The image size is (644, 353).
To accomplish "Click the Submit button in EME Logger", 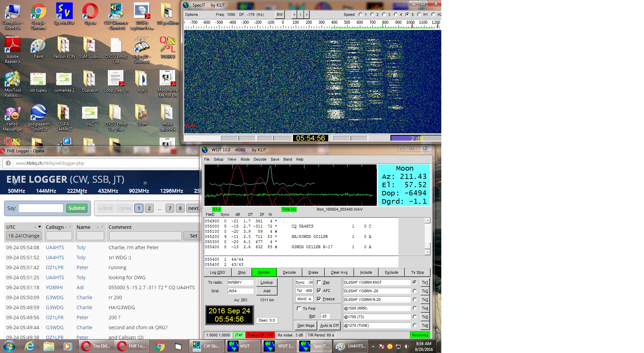I will point(77,208).
